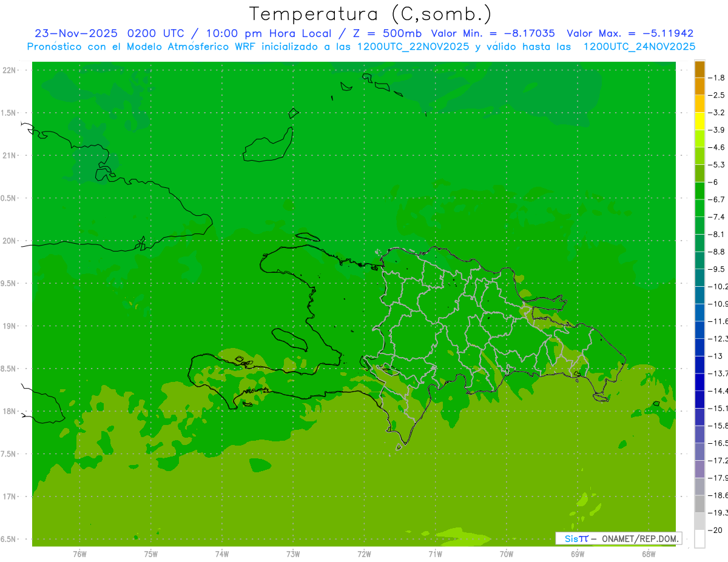Click the dark orange swatch above -1.8
The width and height of the screenshot is (728, 562).
pos(699,69)
